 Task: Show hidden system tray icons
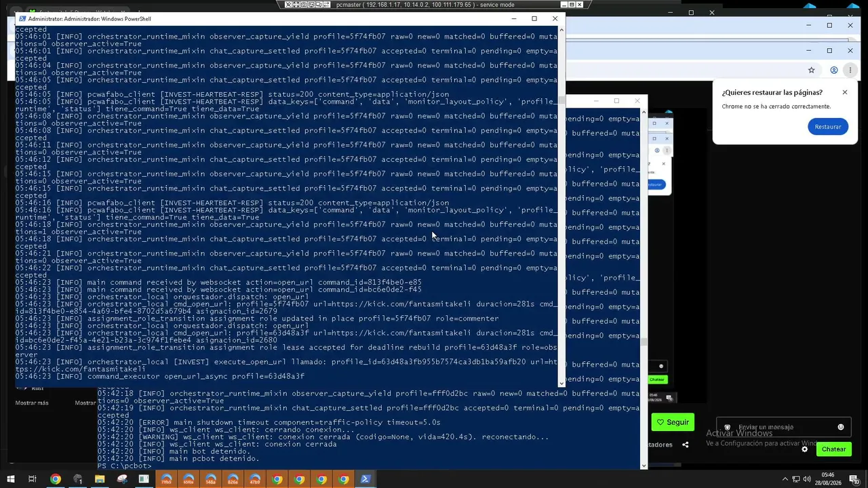(x=785, y=479)
